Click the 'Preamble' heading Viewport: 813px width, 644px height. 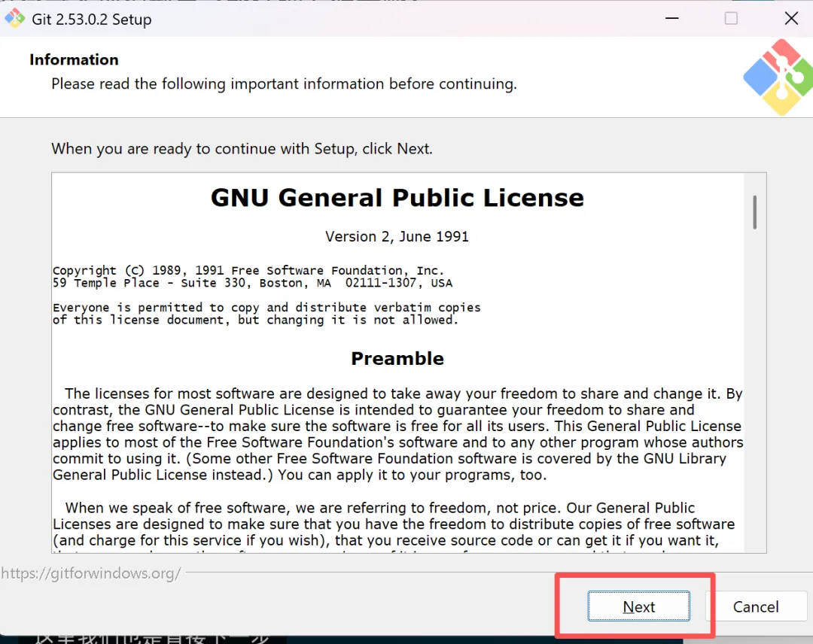[397, 359]
